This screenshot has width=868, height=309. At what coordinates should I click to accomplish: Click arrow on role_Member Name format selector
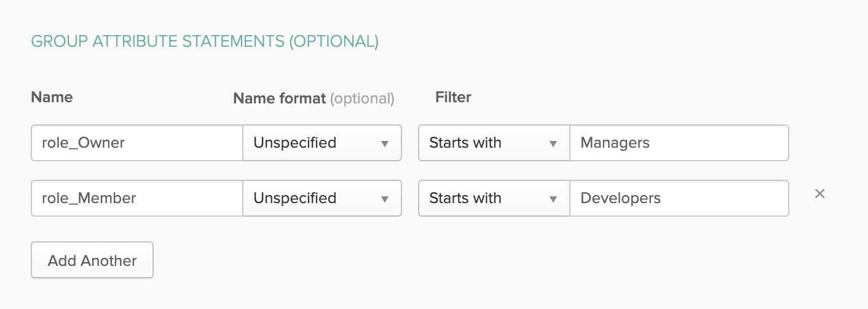pos(385,199)
